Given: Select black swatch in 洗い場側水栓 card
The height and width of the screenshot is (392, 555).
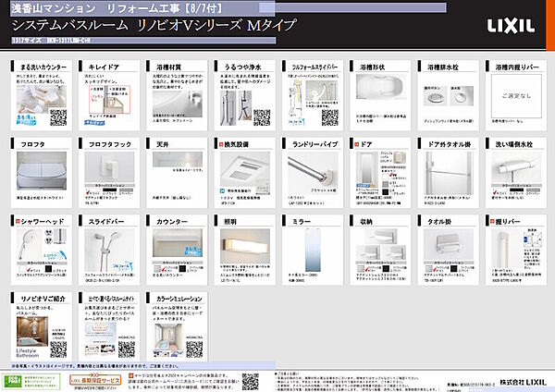Looking at the screenshot, I should 516,190.
